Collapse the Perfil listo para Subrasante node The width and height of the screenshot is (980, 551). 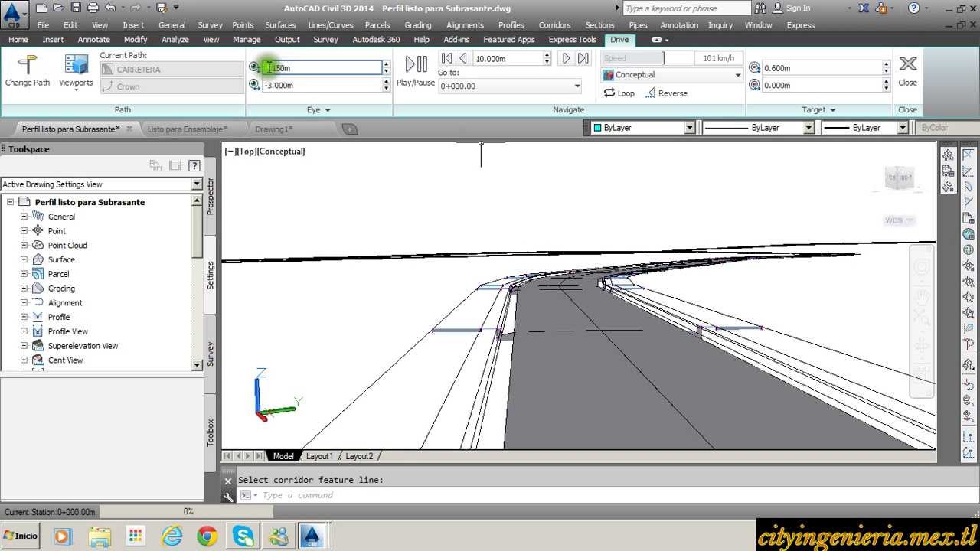pyautogui.click(x=10, y=202)
